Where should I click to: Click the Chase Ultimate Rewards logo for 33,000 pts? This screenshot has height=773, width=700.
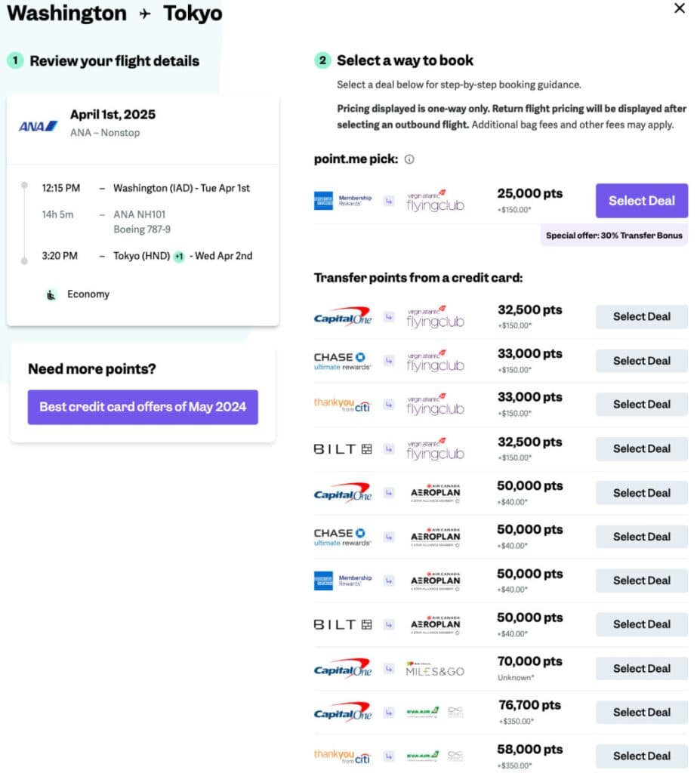[342, 361]
